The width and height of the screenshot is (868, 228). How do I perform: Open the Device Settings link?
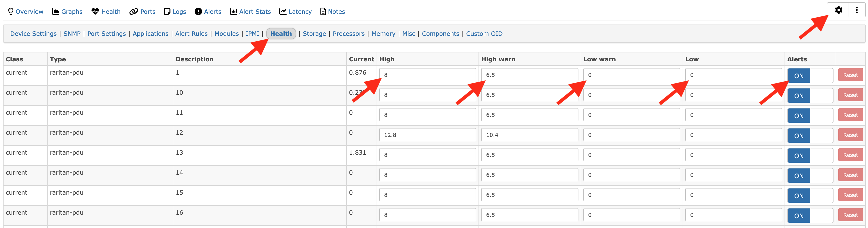tap(33, 34)
